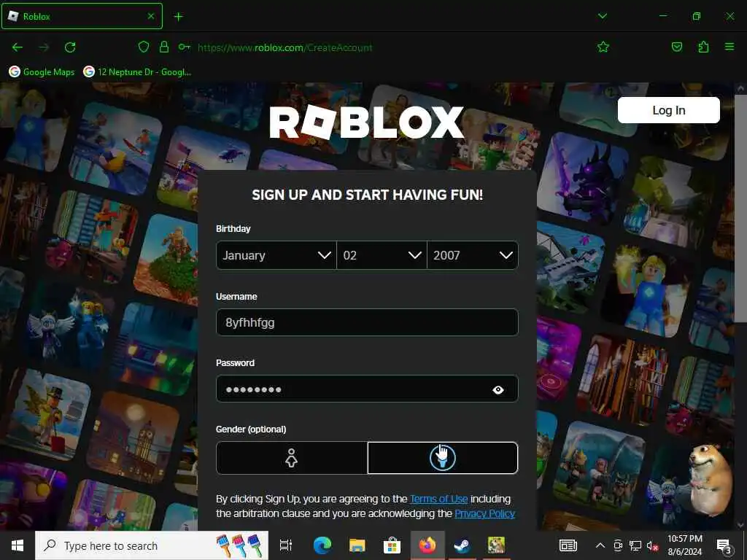Reload the Roblox page
The width and height of the screenshot is (747, 560).
[70, 47]
